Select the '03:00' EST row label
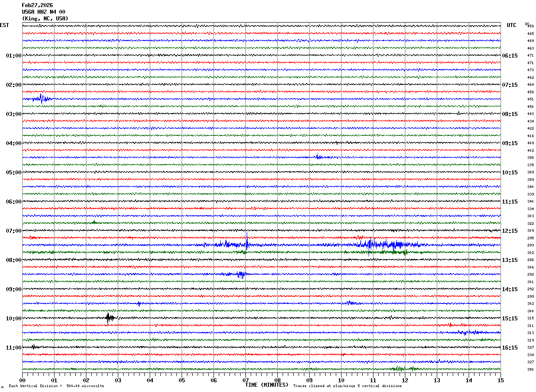Image resolution: width=536 pixels, height=392 pixels. pyautogui.click(x=13, y=114)
